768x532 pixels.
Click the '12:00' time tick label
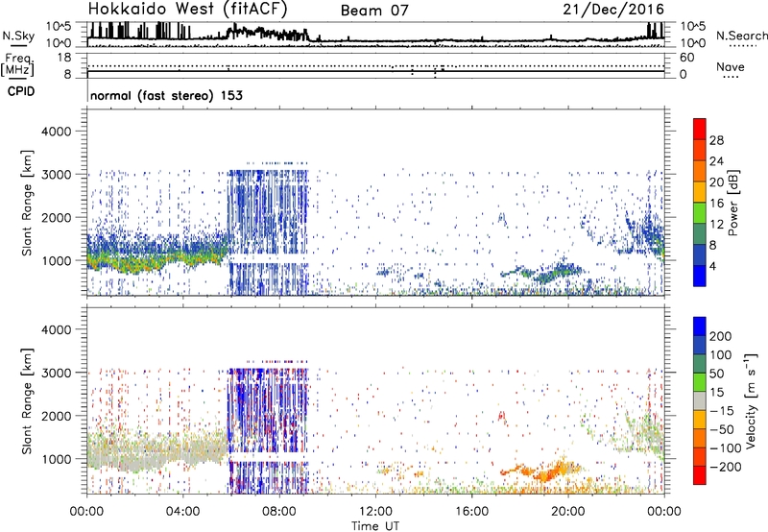coord(375,512)
